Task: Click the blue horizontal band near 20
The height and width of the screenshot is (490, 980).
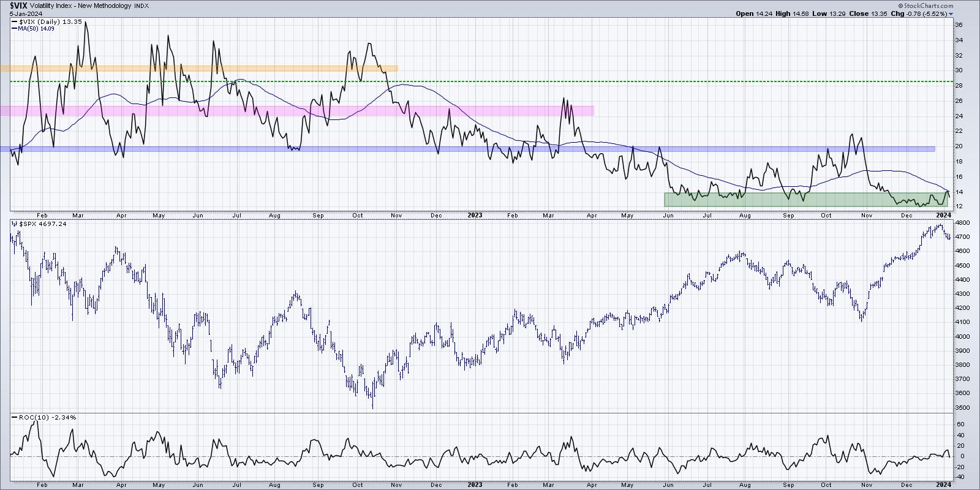Action: coord(466,149)
